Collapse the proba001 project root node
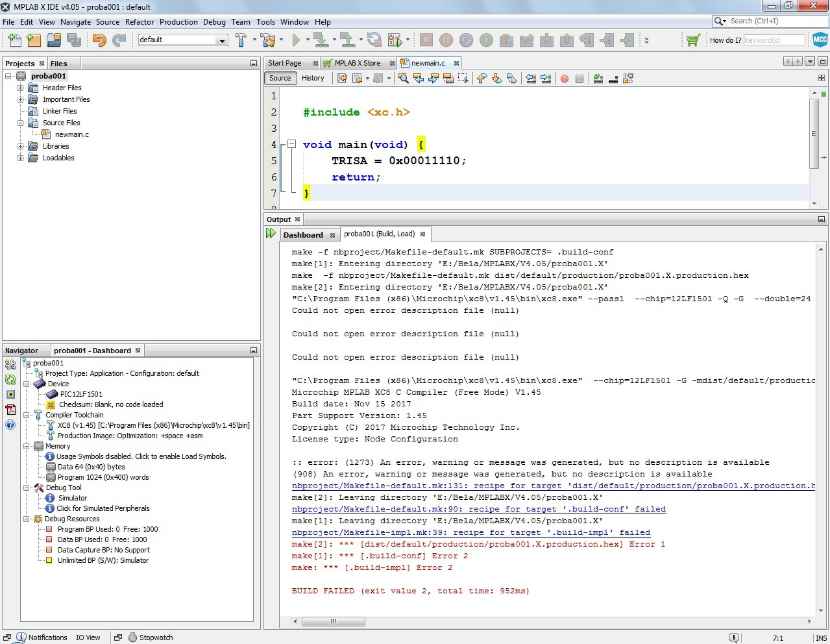 point(8,76)
